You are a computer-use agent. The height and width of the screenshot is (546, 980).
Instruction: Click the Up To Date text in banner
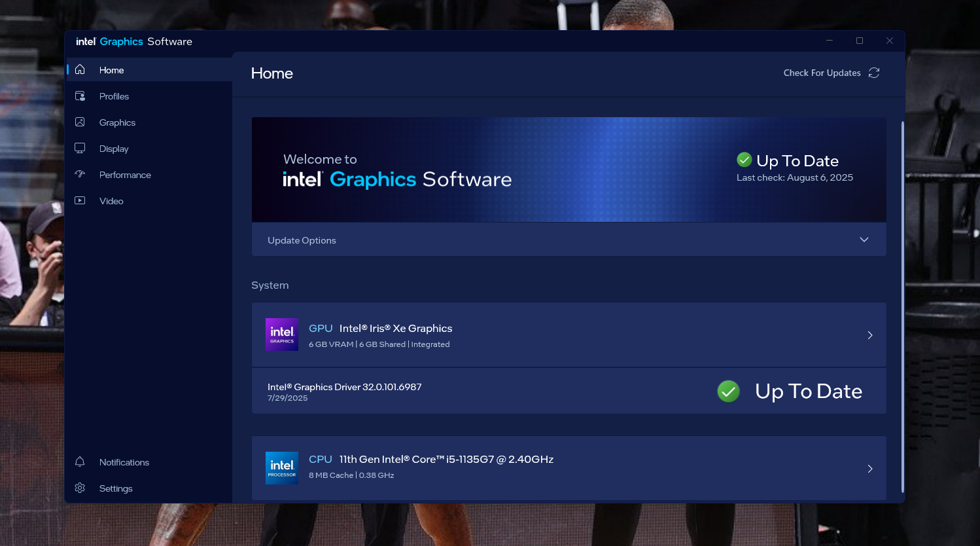click(x=797, y=160)
